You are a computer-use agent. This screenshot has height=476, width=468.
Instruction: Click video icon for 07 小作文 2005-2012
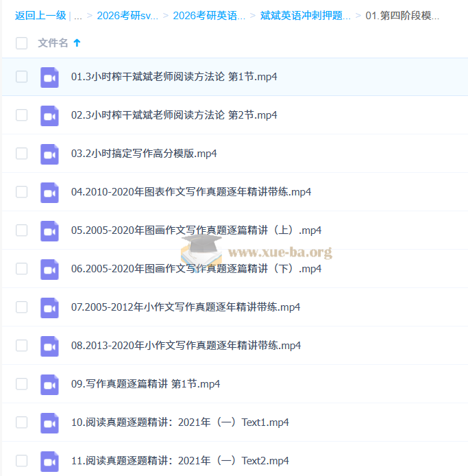click(49, 307)
